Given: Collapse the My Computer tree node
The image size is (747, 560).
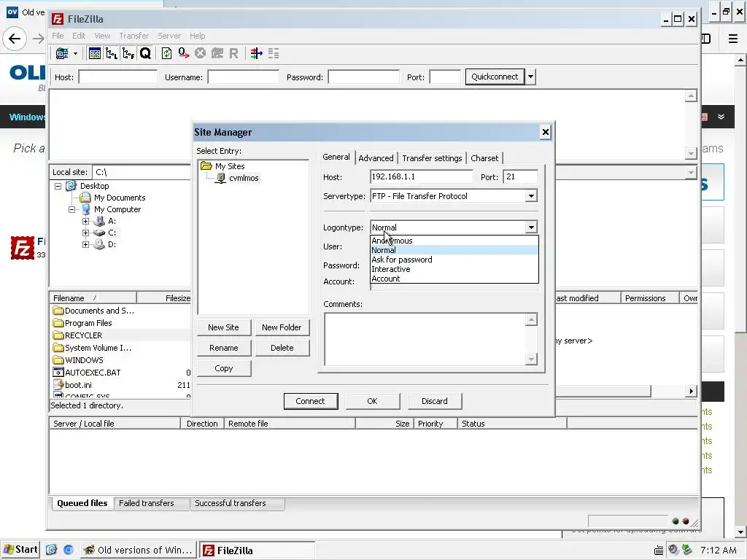Looking at the screenshot, I should pyautogui.click(x=72, y=209).
